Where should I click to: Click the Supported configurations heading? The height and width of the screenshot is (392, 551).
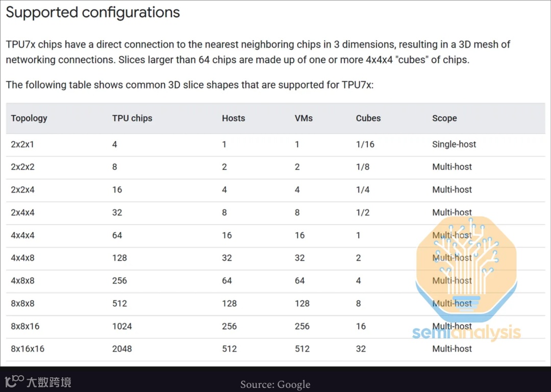pos(93,12)
